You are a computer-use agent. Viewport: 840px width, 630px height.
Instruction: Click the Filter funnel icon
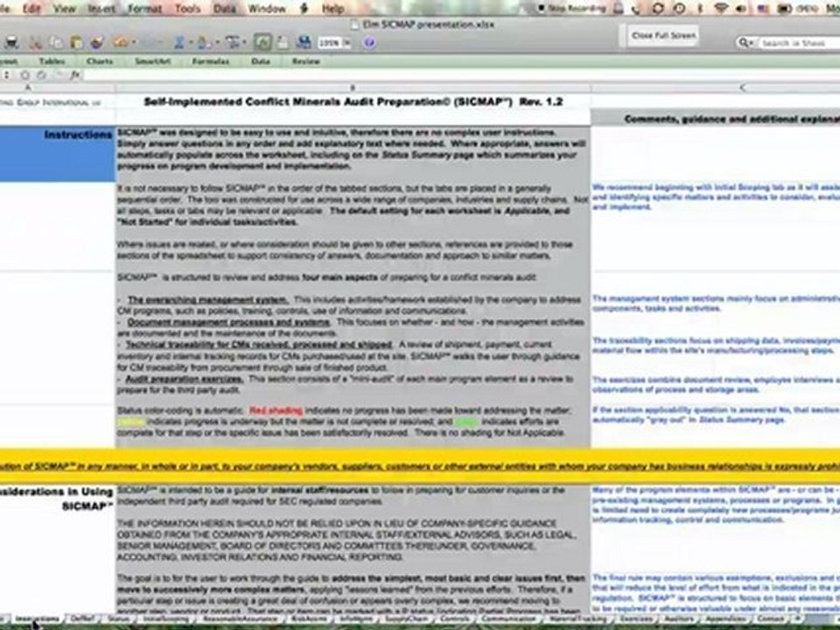pos(233,43)
